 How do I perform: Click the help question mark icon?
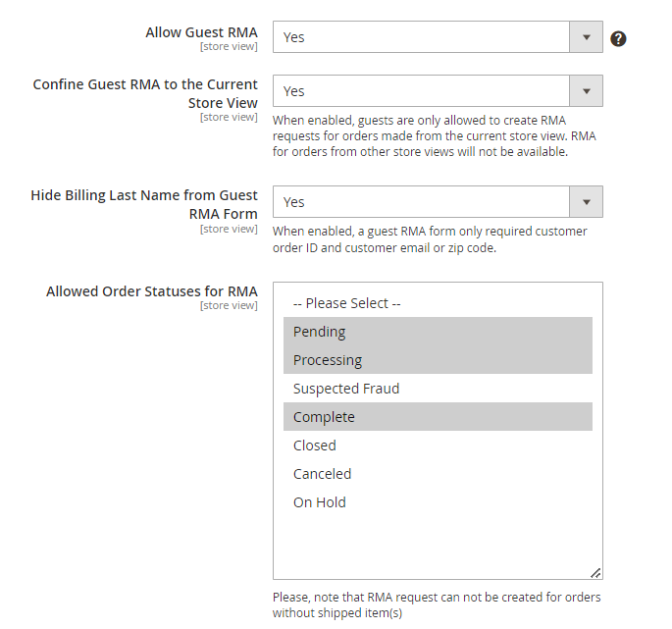click(x=618, y=38)
